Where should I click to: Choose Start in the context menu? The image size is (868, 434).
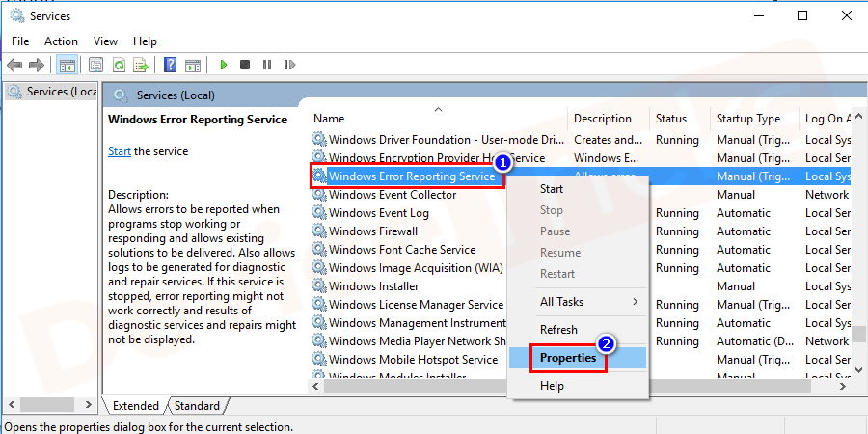578,189
